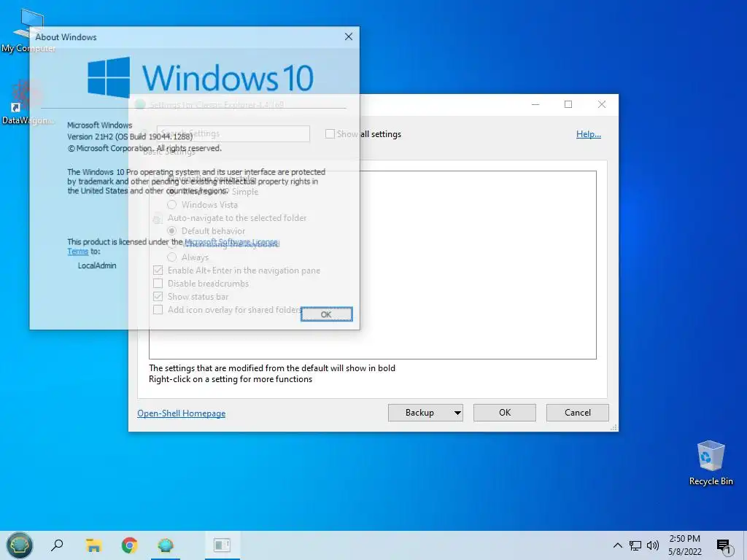Select the Windows Vista radio option

(172, 205)
